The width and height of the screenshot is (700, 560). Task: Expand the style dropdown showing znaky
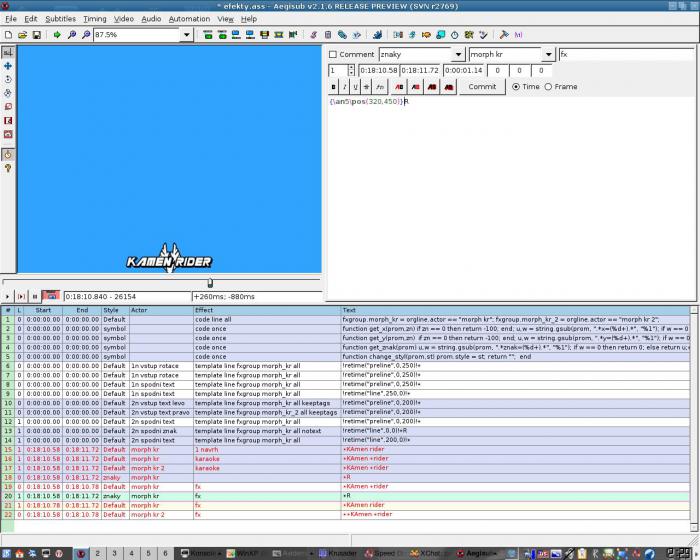(458, 54)
